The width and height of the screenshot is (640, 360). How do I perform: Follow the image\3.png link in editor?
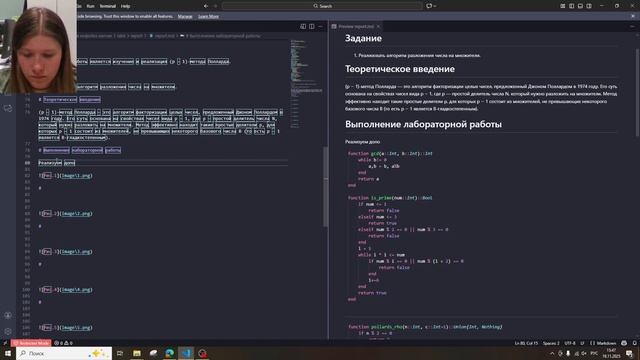[76, 251]
